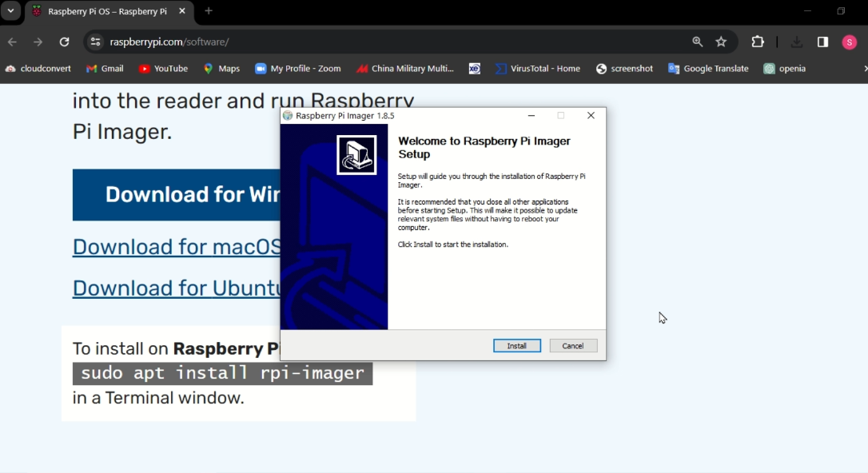Open the Google Translate bookmark

[709, 69]
